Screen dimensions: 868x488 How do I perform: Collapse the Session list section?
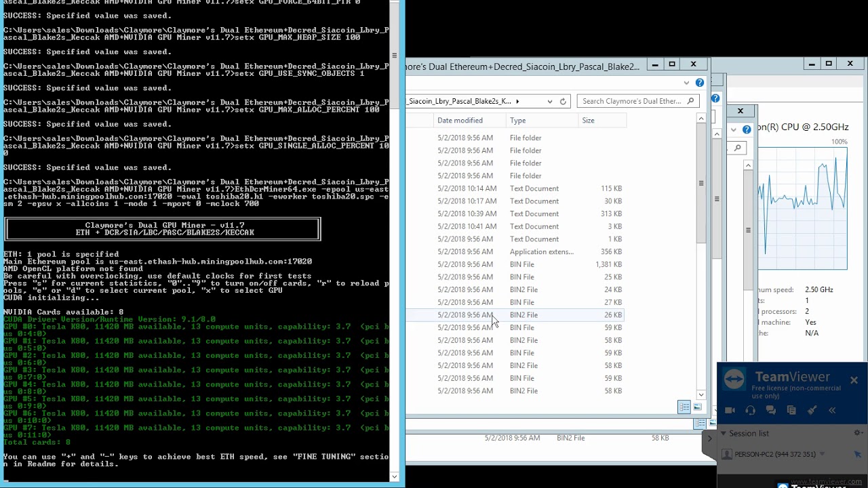tap(724, 433)
